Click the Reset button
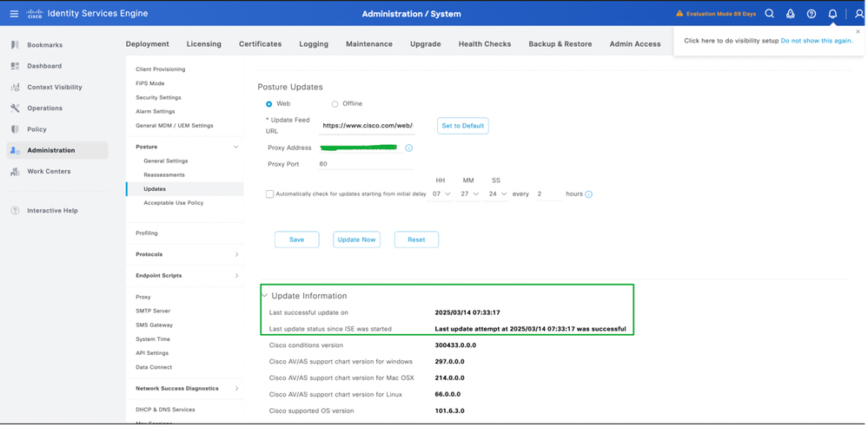The image size is (868, 427). click(x=416, y=240)
